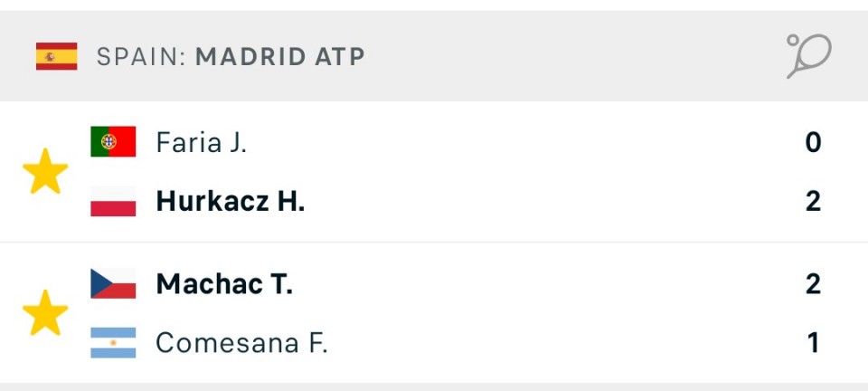Open player Hurkacz H.
The width and height of the screenshot is (868, 391).
tap(230, 201)
